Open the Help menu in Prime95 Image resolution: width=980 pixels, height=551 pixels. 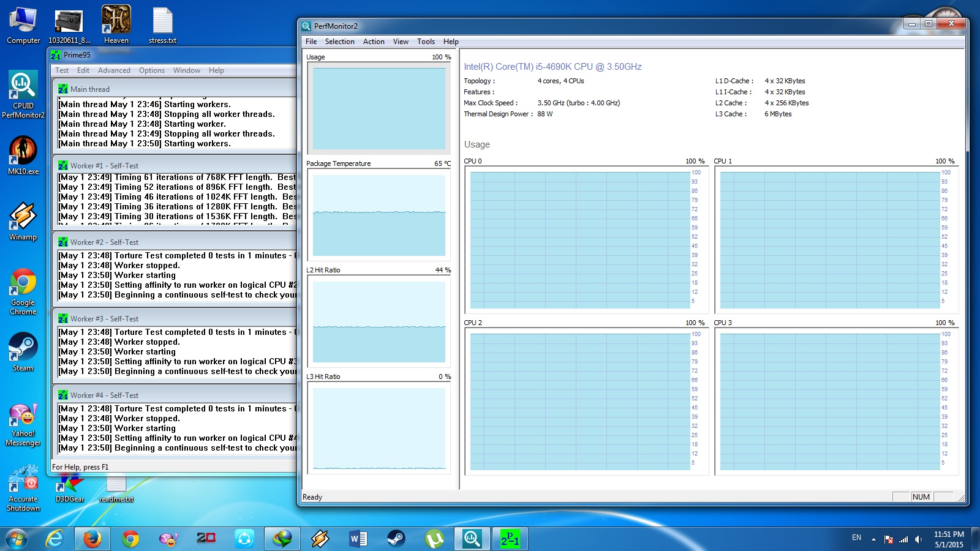(x=216, y=70)
